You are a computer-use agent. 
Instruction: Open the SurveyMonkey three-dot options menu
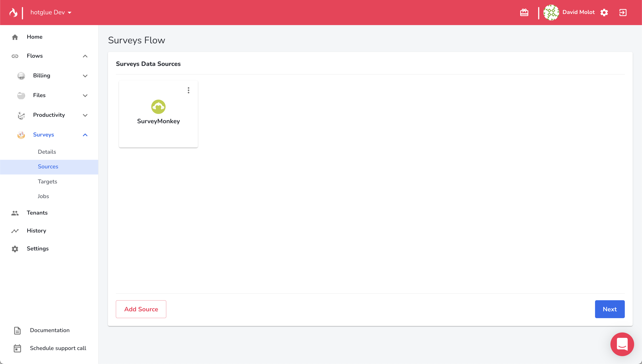[x=189, y=90]
